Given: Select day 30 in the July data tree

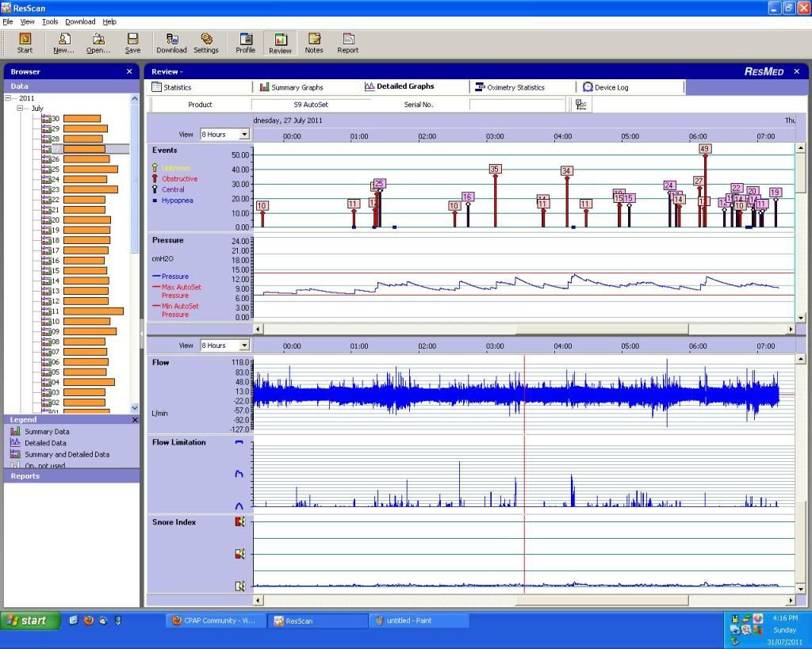Looking at the screenshot, I should pos(56,119).
